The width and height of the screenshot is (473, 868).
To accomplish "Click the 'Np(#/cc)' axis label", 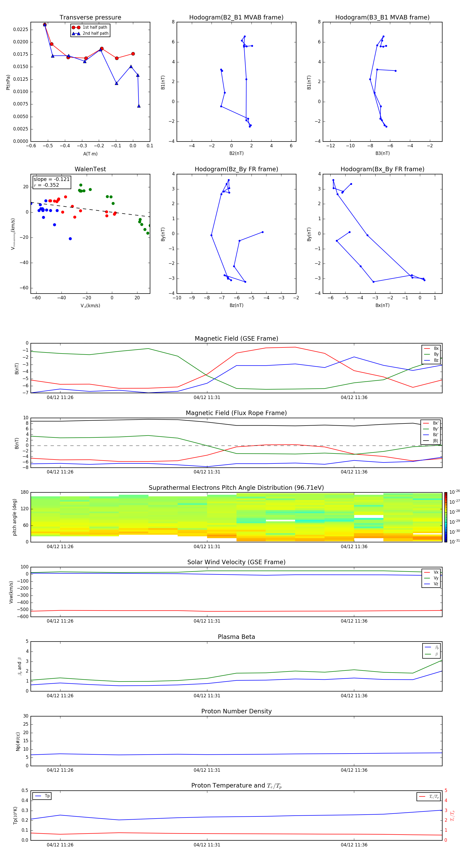I will (18, 741).
